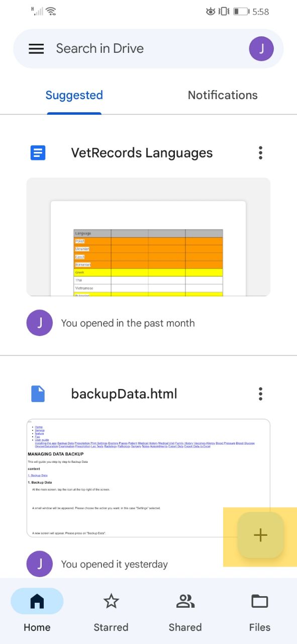
Task: Click the VetRecords Languages file title
Action: click(142, 153)
